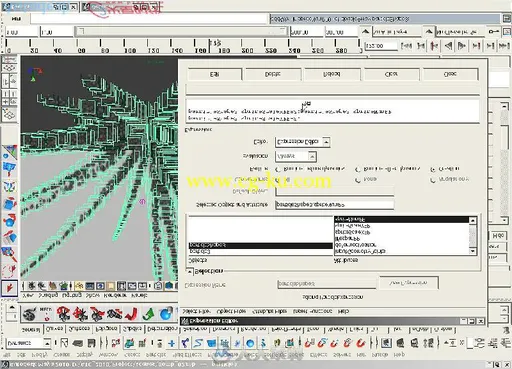512x369 pixels.
Task: Switch to the Curves shelf tab
Action: (54, 329)
